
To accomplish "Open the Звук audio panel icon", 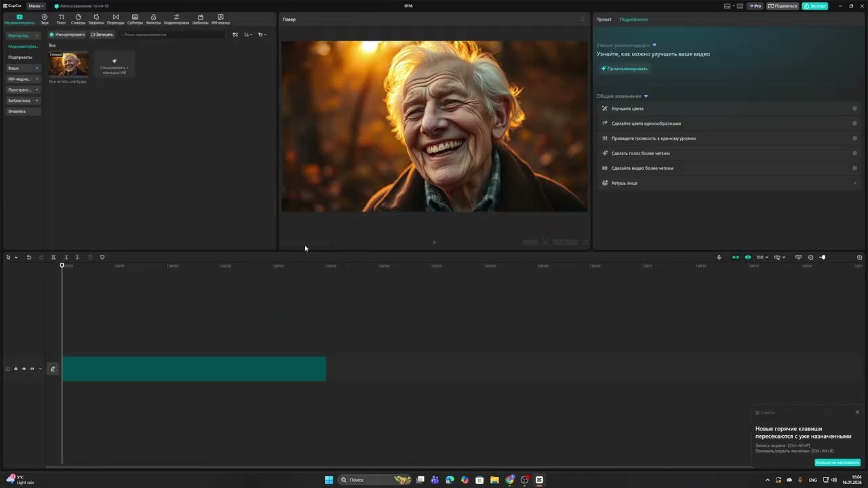I will coord(45,19).
